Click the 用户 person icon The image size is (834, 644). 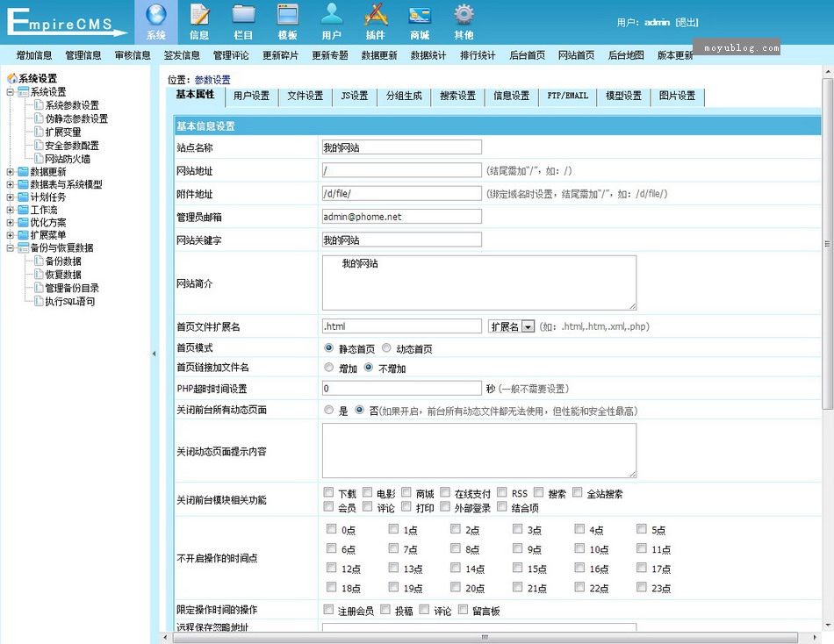tap(331, 15)
